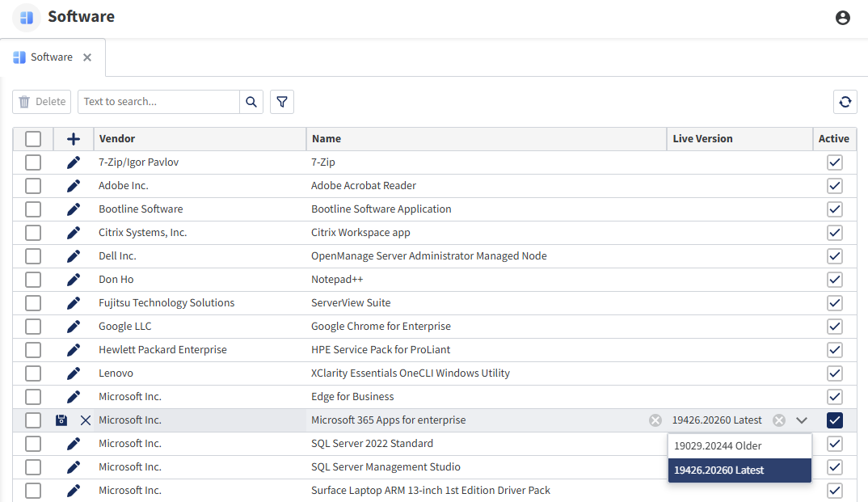Cancel editing the Microsoft 365 Apps row
The height and width of the screenshot is (502, 868).
(86, 420)
